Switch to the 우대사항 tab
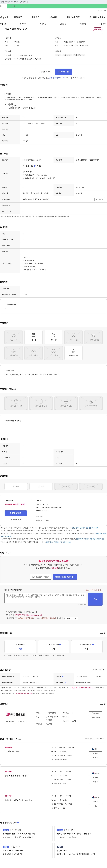The image size is (107, 868). (43, 24)
